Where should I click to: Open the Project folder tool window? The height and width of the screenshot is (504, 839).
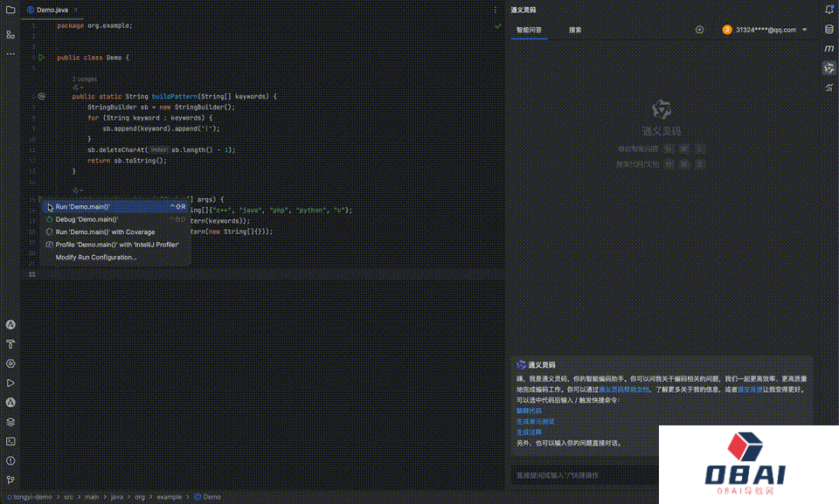10,10
